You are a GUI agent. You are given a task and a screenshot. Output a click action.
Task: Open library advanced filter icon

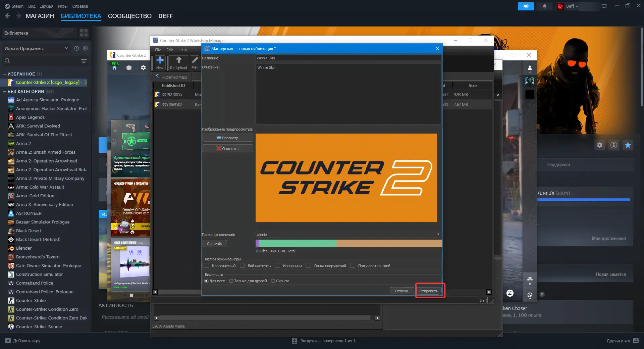[84, 61]
